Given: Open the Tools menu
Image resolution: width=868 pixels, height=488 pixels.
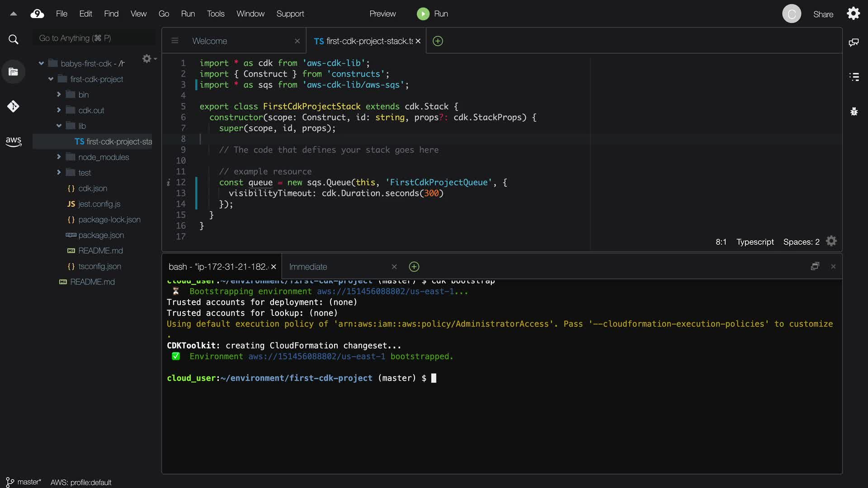Looking at the screenshot, I should click(x=216, y=14).
